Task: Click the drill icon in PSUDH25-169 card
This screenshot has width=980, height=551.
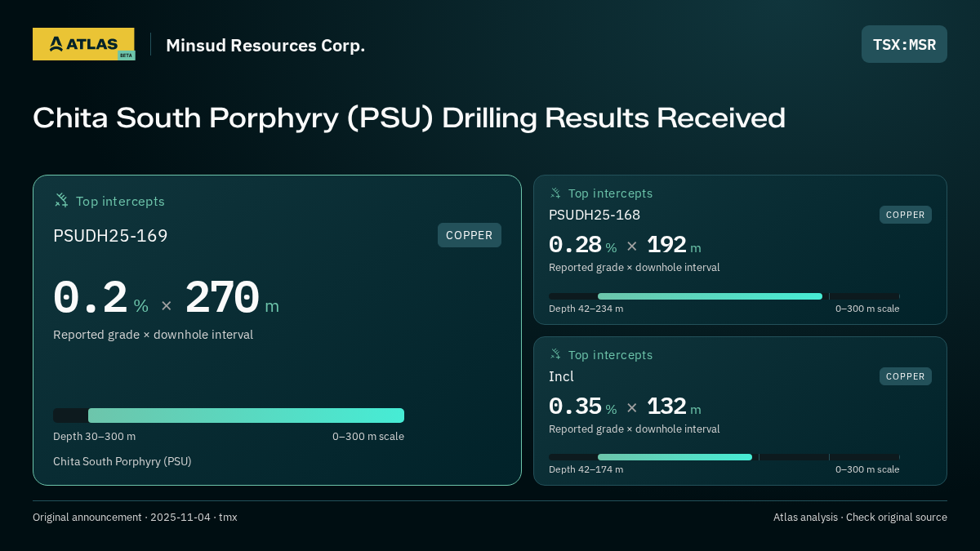Action: coord(61,200)
